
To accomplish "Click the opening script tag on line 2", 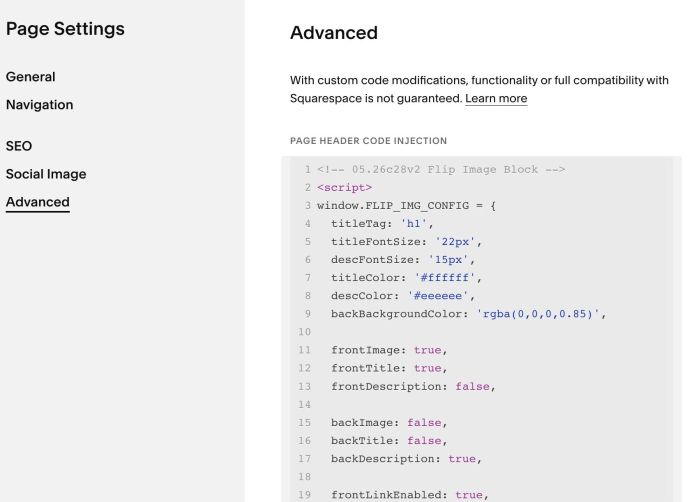I will coord(344,188).
